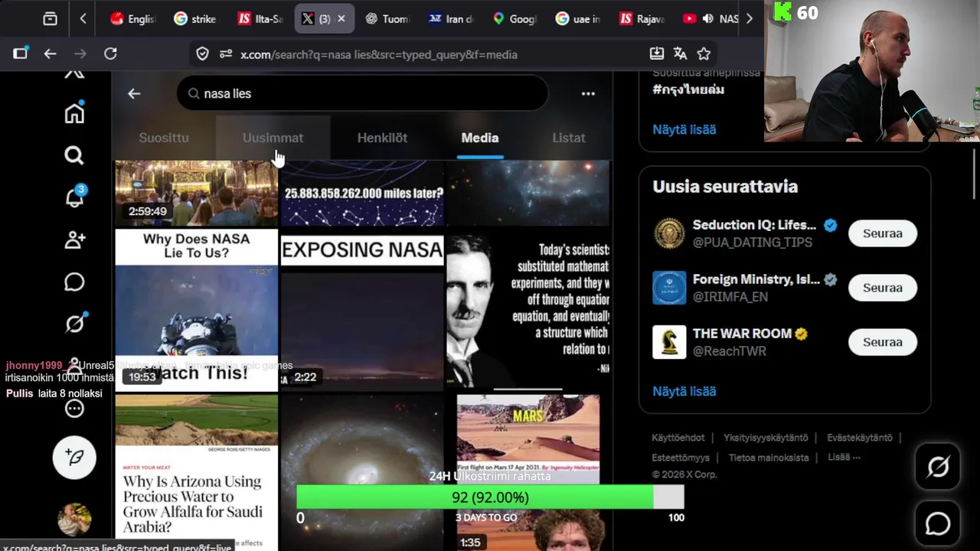Image resolution: width=980 pixels, height=551 pixels.
Task: Open site shield protection icon
Action: [x=202, y=54]
